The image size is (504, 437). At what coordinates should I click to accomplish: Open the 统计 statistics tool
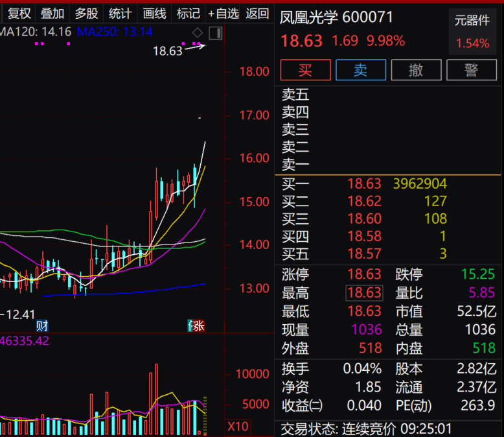(x=120, y=13)
